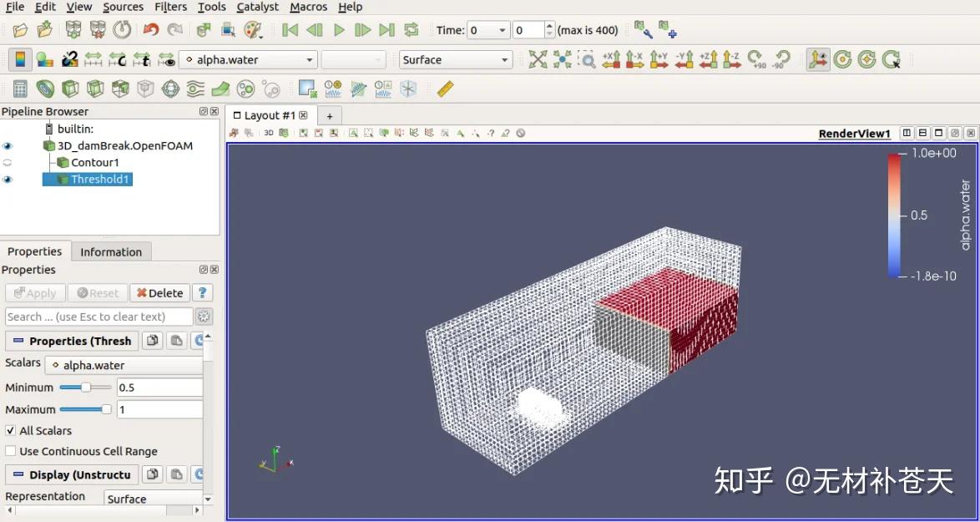980x522 pixels.
Task: Click the playback play button
Action: click(339, 30)
